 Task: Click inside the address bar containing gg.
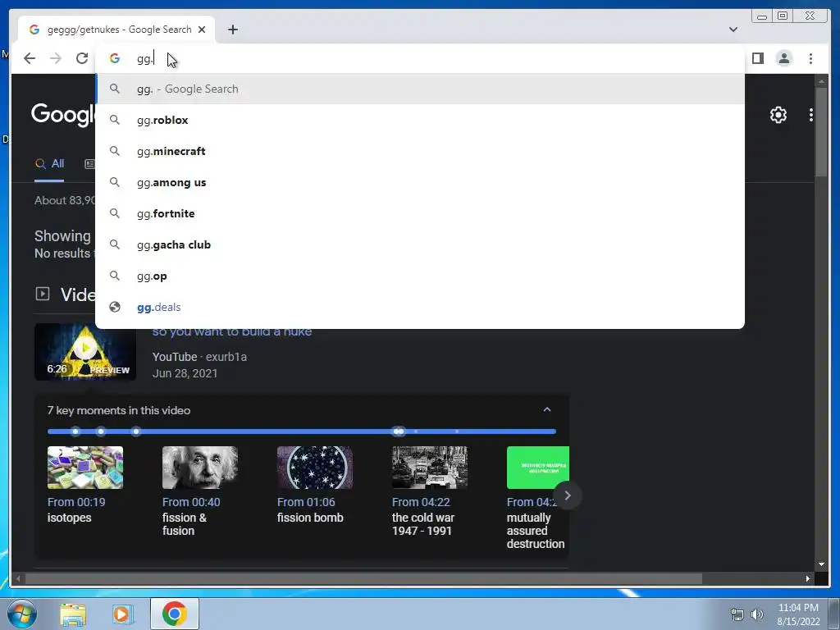pos(419,58)
